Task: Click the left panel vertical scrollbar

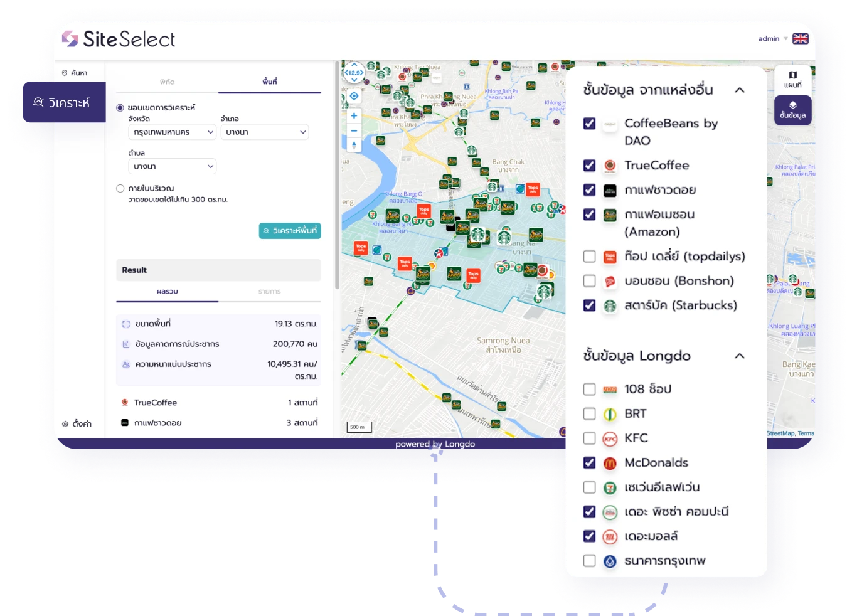Action: (338, 176)
